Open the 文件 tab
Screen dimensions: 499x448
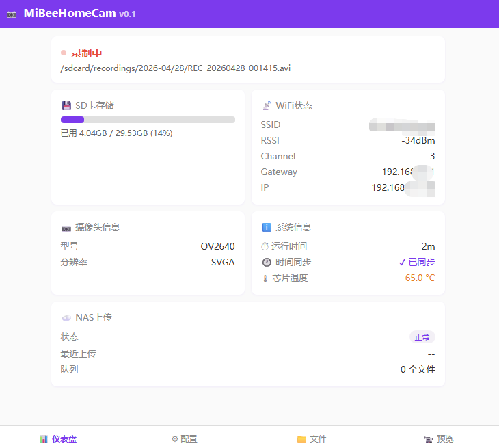click(x=312, y=439)
